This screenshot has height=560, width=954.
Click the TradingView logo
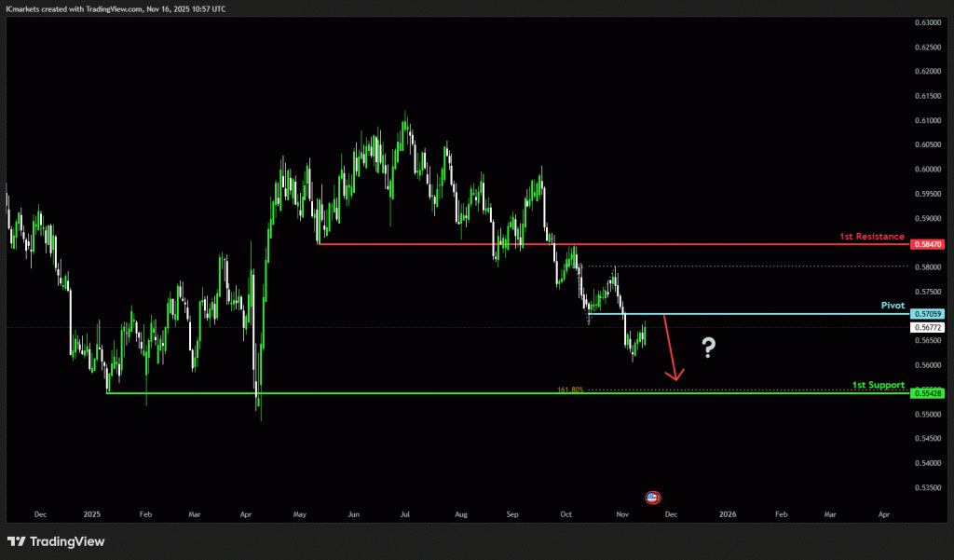click(56, 541)
